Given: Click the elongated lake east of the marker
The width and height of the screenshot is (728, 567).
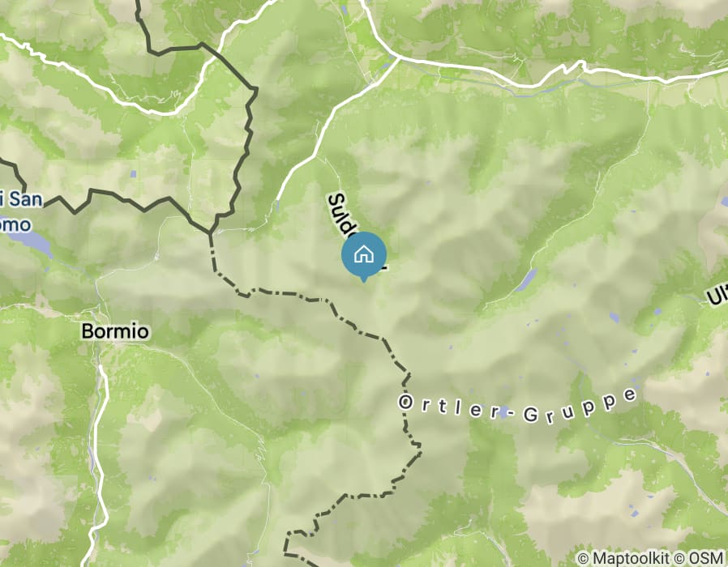Looking at the screenshot, I should tap(525, 280).
